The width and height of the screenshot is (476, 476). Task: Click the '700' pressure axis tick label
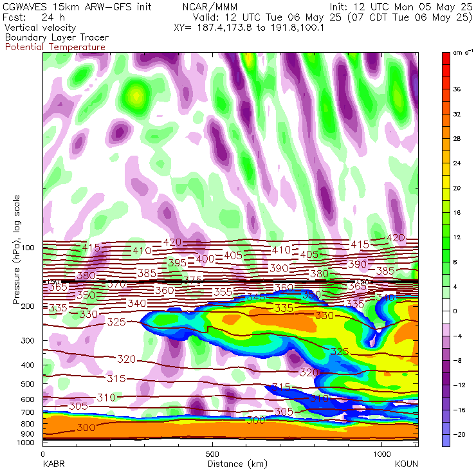[x=28, y=412]
